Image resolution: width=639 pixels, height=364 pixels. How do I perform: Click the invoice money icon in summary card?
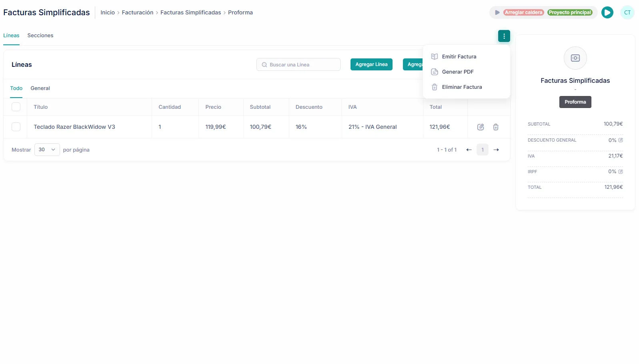tap(575, 58)
